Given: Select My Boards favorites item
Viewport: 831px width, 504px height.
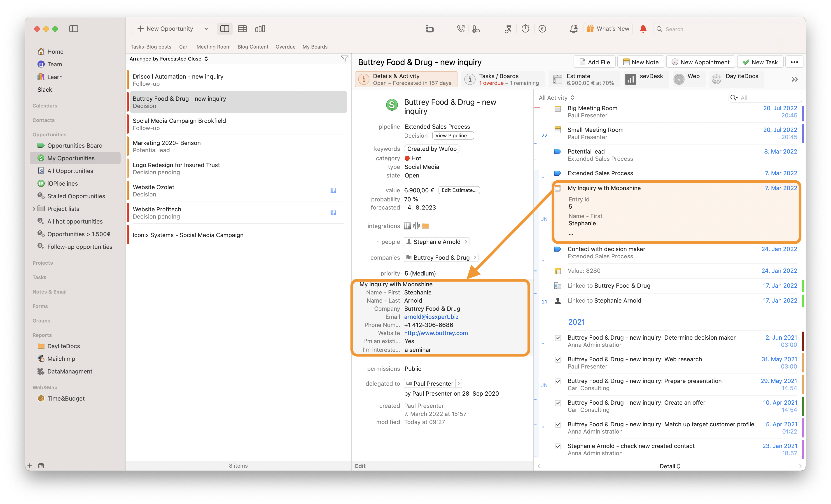Looking at the screenshot, I should pyautogui.click(x=315, y=47).
